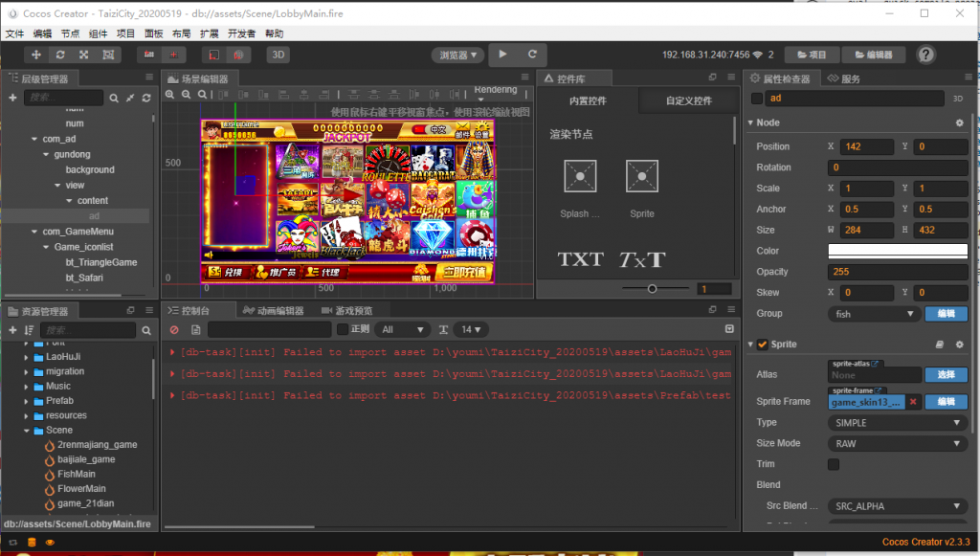
Task: Click the hierarchy search magnifier icon
Action: point(114,98)
